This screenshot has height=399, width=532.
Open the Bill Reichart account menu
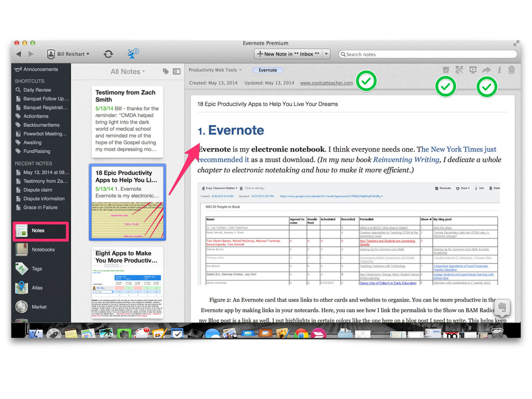pyautogui.click(x=68, y=54)
